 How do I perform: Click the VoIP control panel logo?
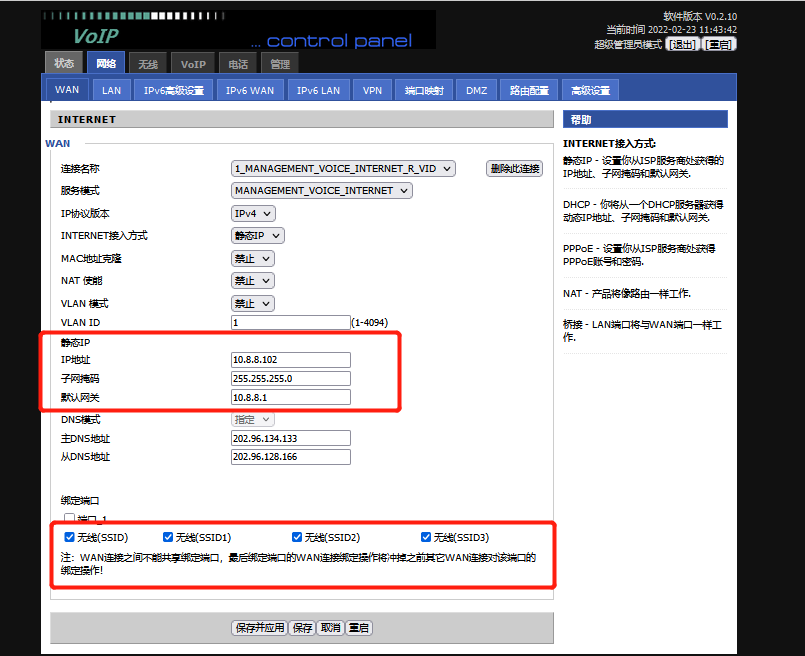tap(238, 30)
